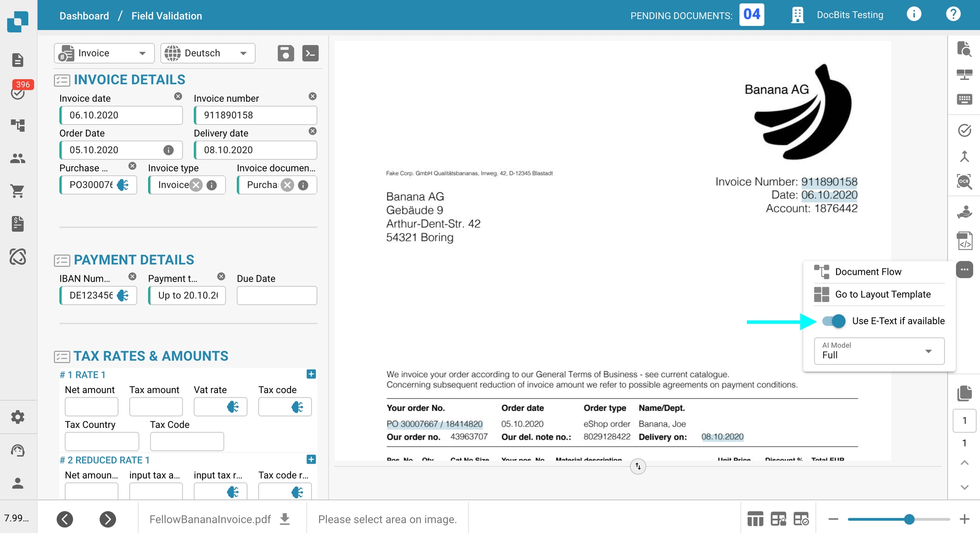Choose Go to Layout Template
This screenshot has width=980, height=533.
click(x=882, y=294)
